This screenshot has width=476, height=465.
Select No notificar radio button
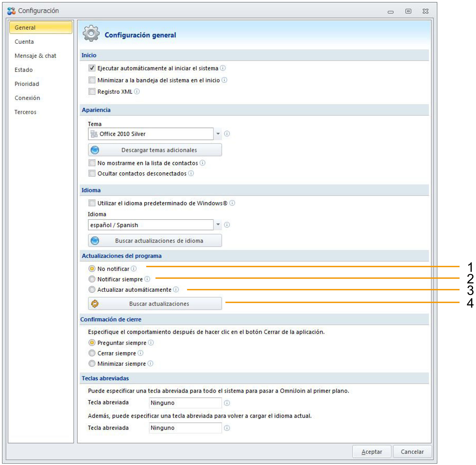(92, 269)
